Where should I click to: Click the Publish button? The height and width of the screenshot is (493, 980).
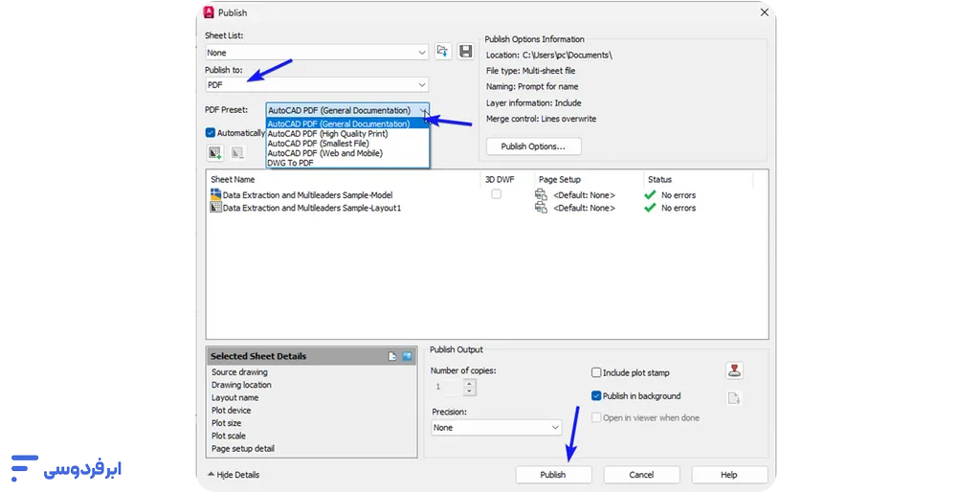553,475
